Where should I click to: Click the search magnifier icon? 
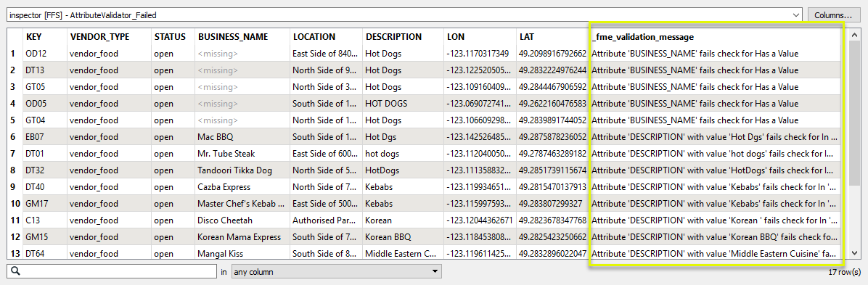click(x=15, y=272)
